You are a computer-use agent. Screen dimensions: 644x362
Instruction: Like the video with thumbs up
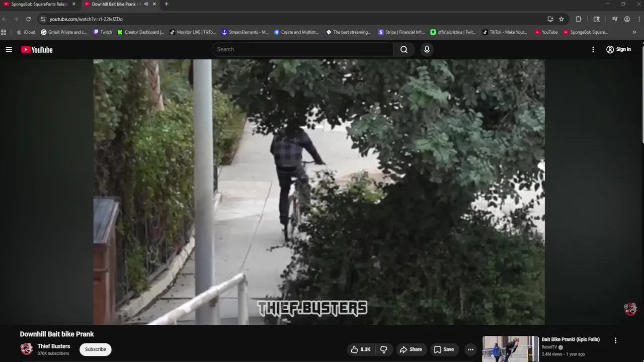coord(360,349)
